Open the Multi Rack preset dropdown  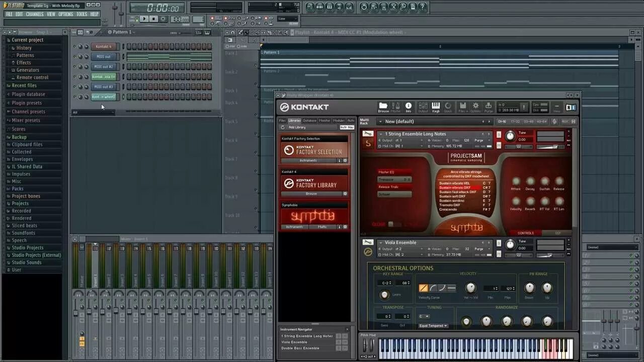click(x=380, y=121)
